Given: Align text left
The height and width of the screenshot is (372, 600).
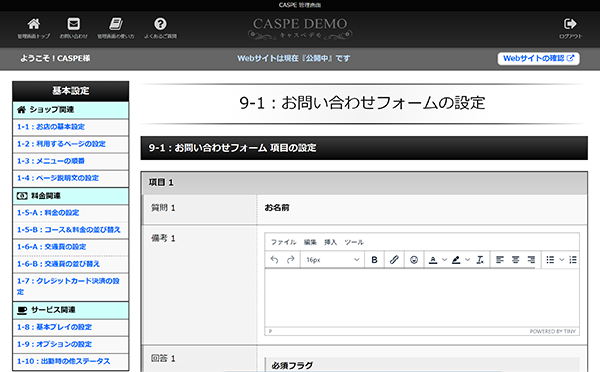Looking at the screenshot, I should pos(500,260).
